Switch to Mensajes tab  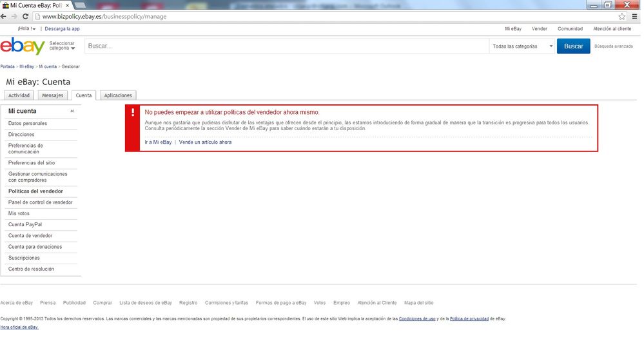coord(53,95)
